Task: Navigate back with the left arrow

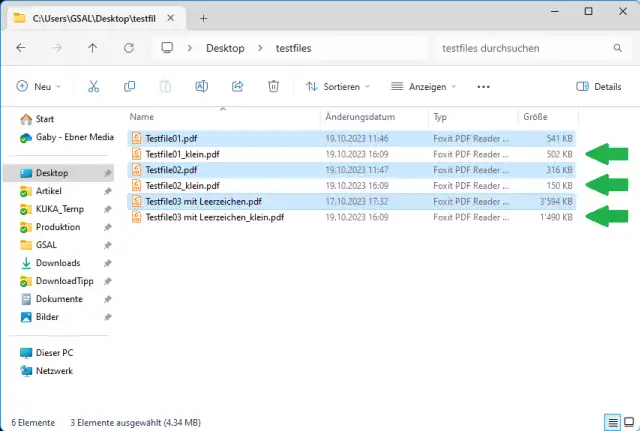Action: [x=21, y=48]
